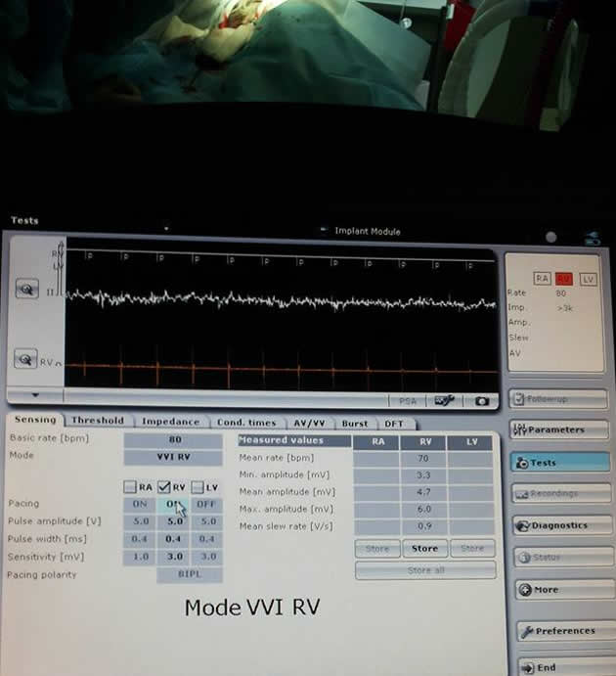Click the mean slew rate value 0.9
Image resolution: width=616 pixels, height=676 pixels.
[424, 526]
